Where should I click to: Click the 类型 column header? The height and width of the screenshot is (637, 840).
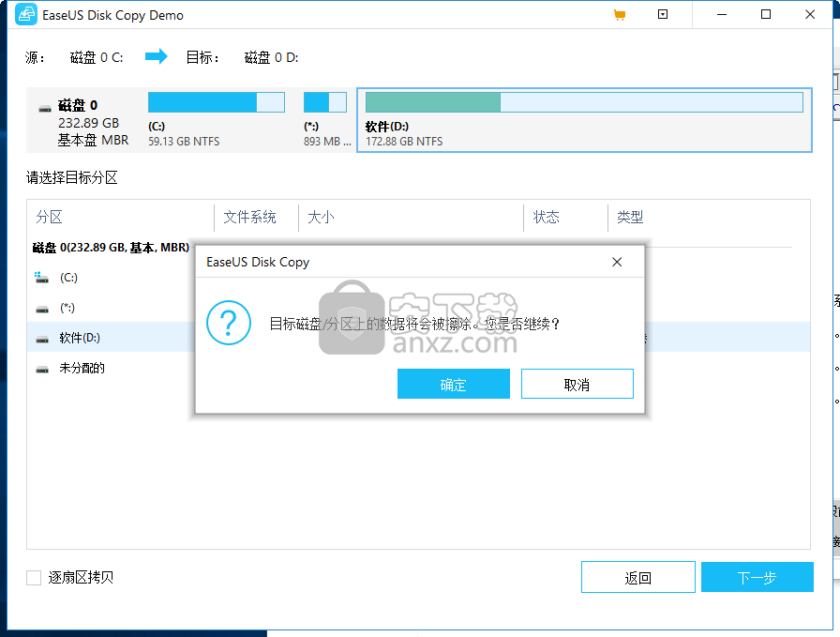coord(630,217)
